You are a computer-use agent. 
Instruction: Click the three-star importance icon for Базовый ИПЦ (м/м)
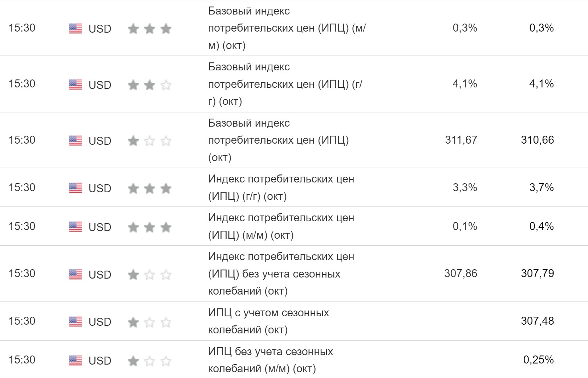pos(149,29)
